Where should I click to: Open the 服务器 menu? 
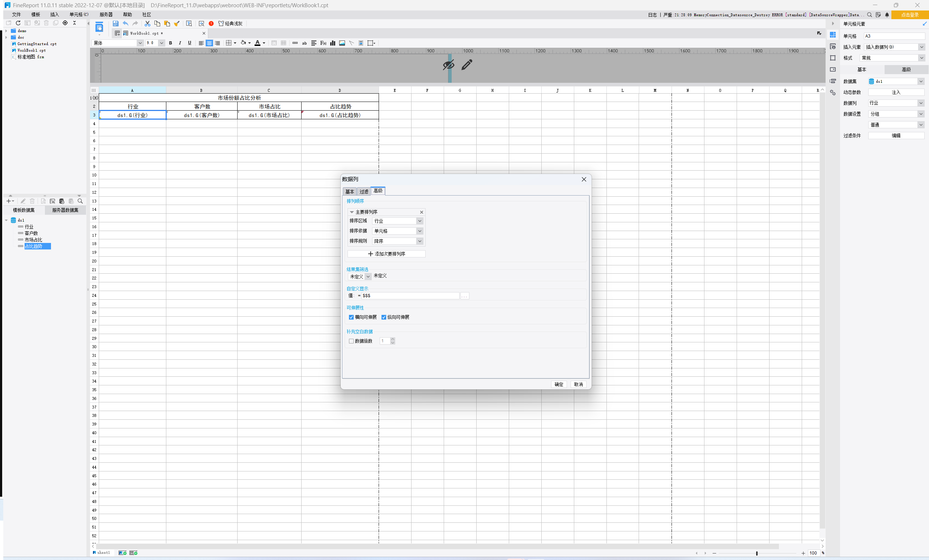coord(106,15)
